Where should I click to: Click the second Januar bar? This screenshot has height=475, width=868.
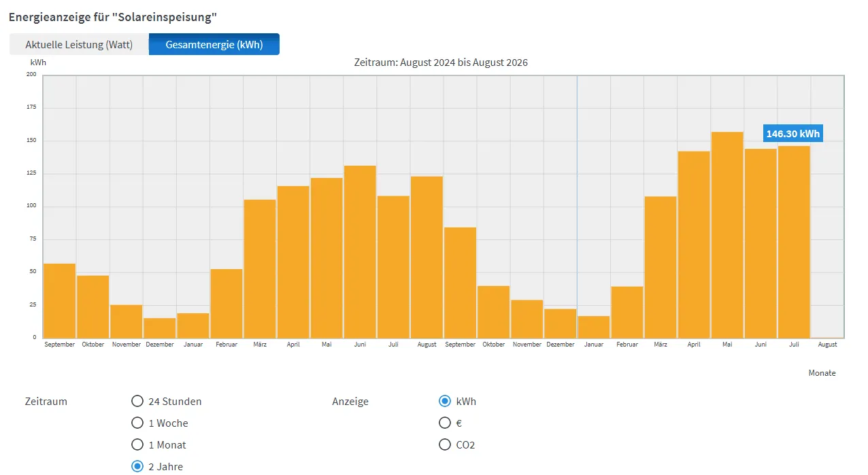594,327
